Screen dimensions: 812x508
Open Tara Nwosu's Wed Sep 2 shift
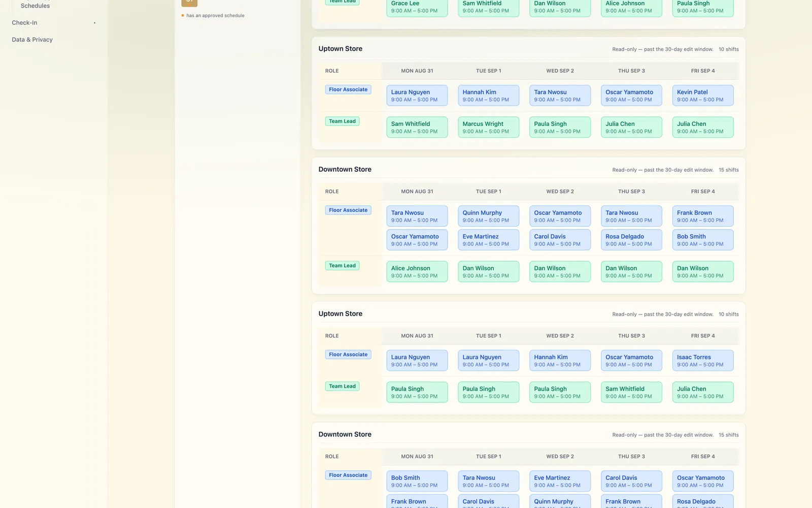pyautogui.click(x=560, y=96)
